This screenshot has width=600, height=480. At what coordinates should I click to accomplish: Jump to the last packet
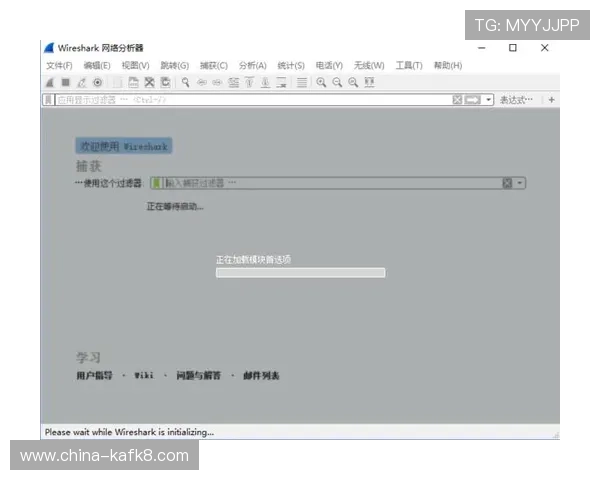tap(265, 82)
